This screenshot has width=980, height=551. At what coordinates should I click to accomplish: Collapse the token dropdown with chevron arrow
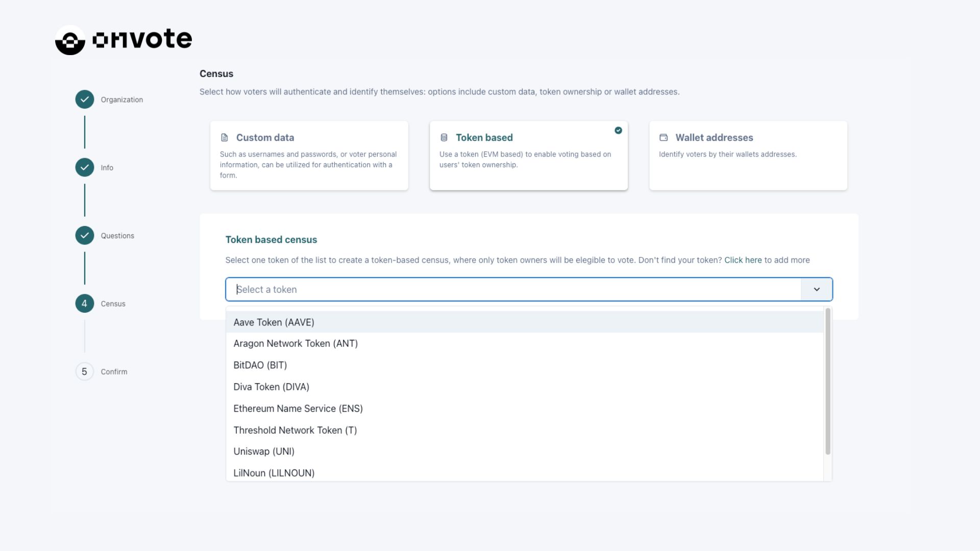tap(817, 289)
